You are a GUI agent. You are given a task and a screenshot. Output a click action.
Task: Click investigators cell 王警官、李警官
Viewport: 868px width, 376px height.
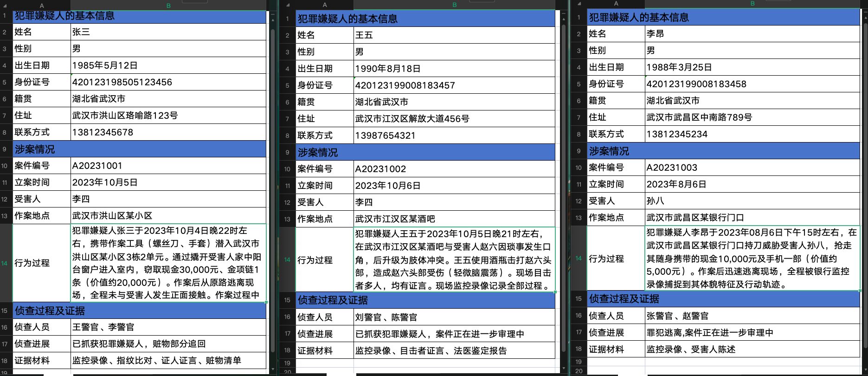click(168, 327)
